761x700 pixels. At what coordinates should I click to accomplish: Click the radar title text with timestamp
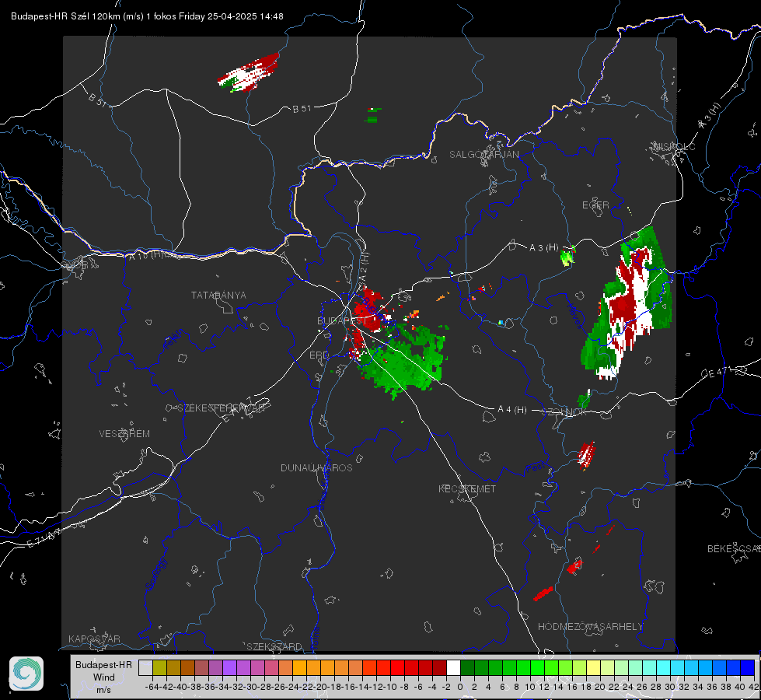(x=147, y=16)
